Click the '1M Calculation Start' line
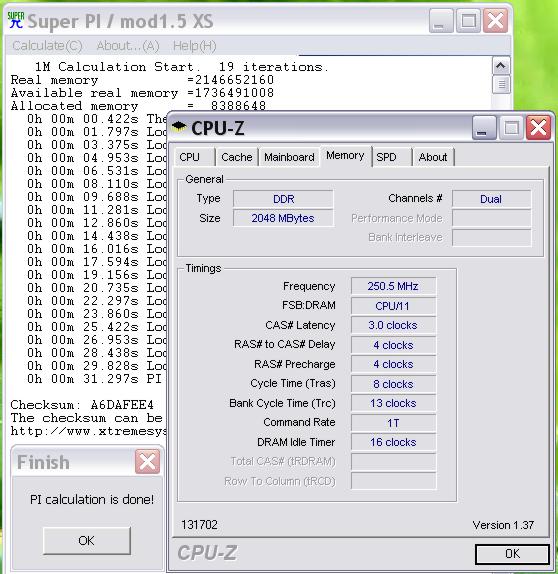The image size is (558, 574). coord(182,67)
